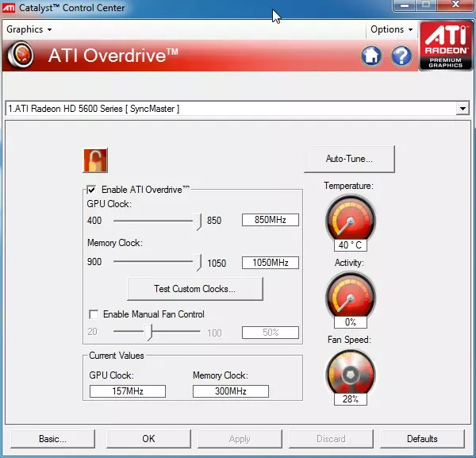Enable Manual Fan Control checkbox
The width and height of the screenshot is (476, 458).
pos(94,314)
